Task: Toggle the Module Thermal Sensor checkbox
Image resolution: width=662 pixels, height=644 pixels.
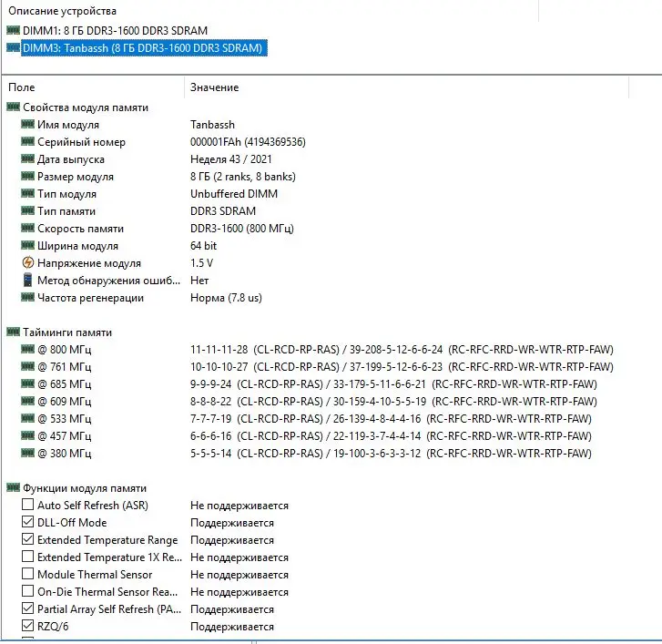Action: click(x=28, y=574)
